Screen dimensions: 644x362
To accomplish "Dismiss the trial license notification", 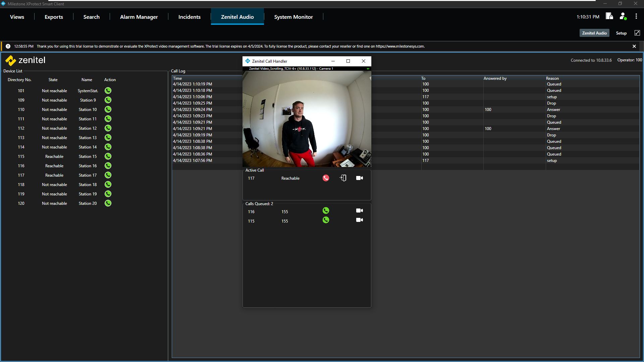I will point(634,46).
